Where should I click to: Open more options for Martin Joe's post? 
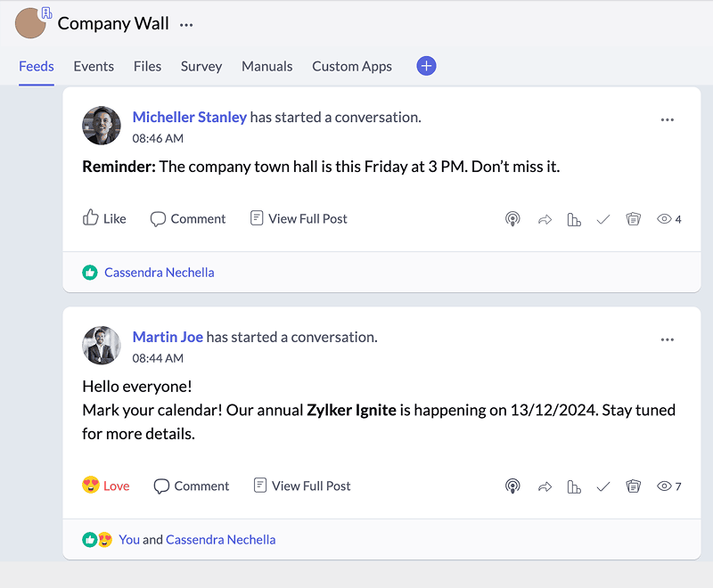tap(668, 339)
